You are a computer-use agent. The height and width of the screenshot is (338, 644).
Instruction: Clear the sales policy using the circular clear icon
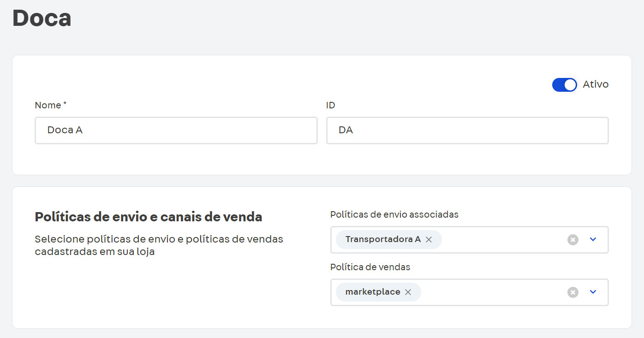tap(572, 292)
